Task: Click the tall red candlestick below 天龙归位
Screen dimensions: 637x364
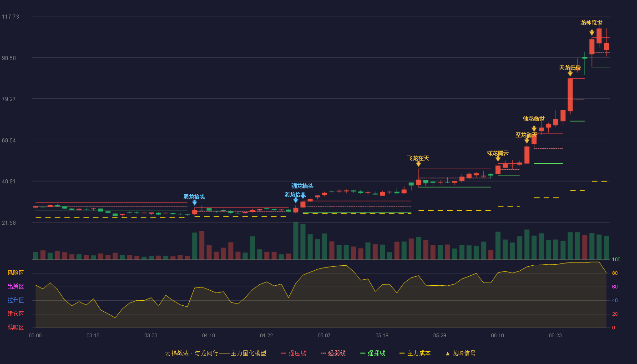Action: [570, 95]
